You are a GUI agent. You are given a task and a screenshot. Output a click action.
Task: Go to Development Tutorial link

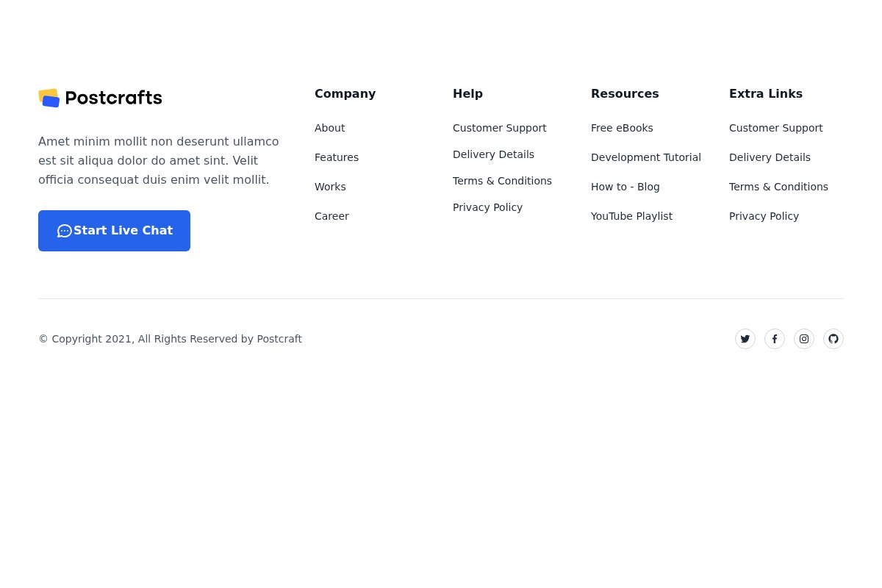tap(645, 157)
